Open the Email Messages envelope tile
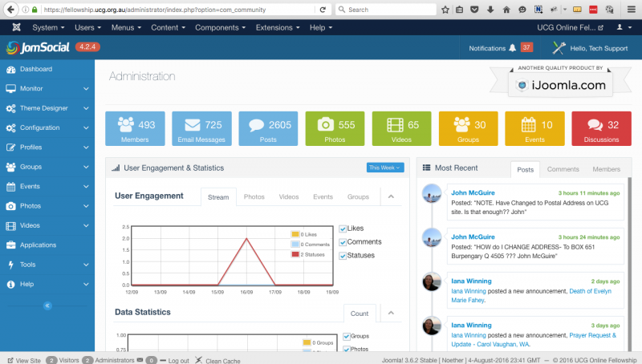The width and height of the screenshot is (642, 364). click(192, 125)
